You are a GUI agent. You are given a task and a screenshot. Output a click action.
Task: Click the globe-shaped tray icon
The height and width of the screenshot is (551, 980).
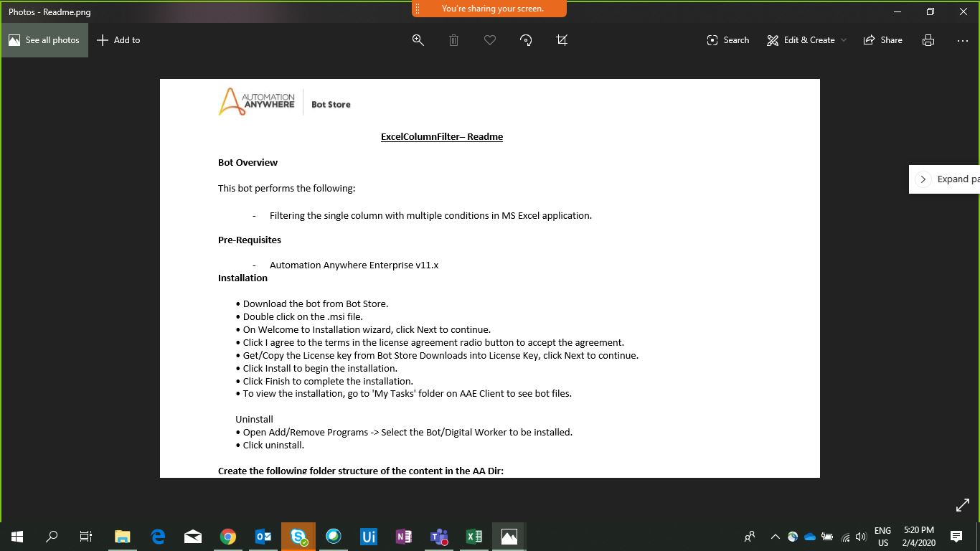point(793,537)
